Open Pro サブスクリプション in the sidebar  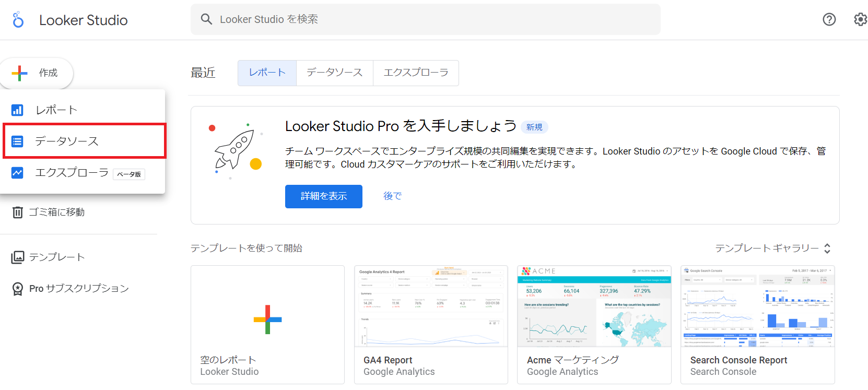point(71,289)
